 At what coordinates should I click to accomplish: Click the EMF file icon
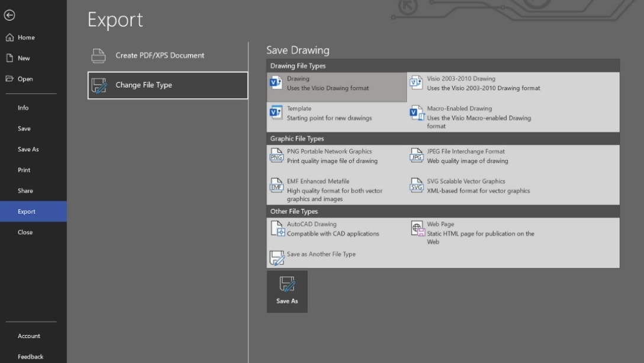click(x=276, y=185)
